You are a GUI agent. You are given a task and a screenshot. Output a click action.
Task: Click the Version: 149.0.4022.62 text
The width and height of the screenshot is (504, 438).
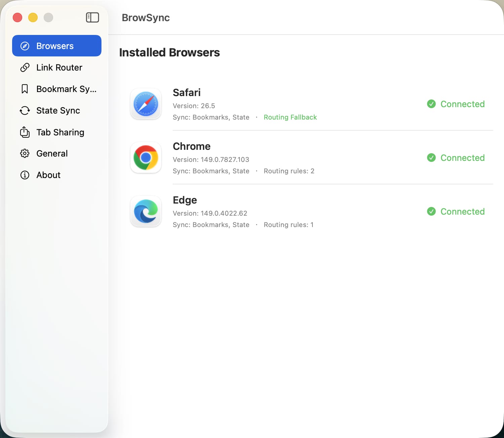point(210,213)
